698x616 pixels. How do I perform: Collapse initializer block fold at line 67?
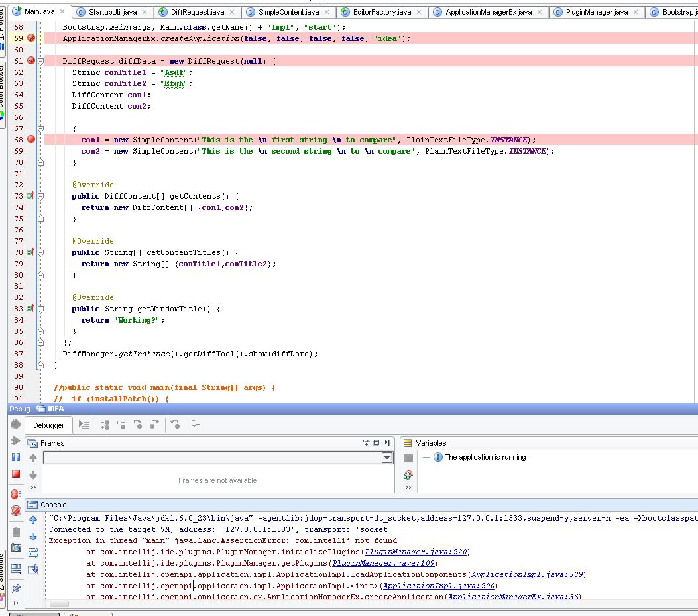coord(40,129)
